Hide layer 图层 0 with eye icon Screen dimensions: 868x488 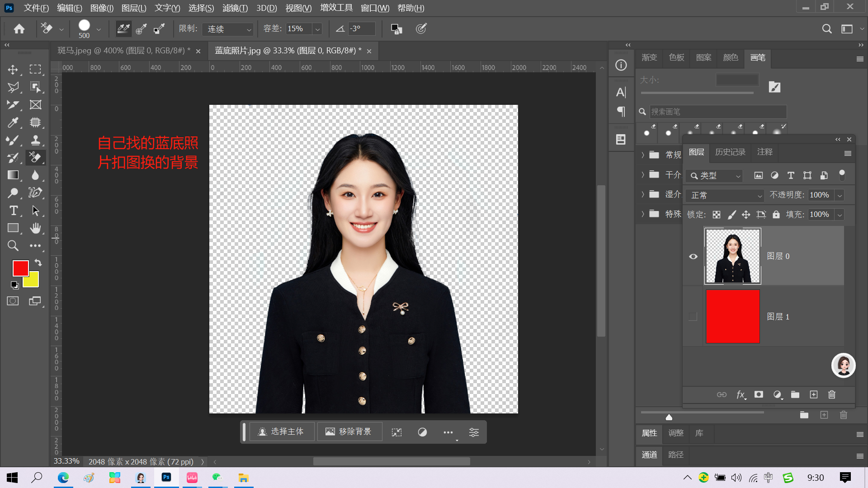(693, 256)
